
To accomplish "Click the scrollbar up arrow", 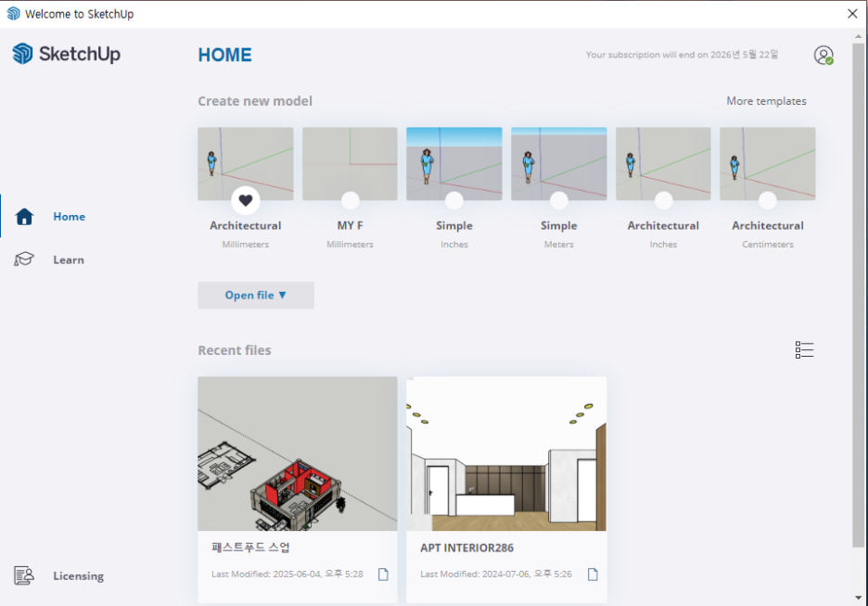I will click(x=858, y=36).
